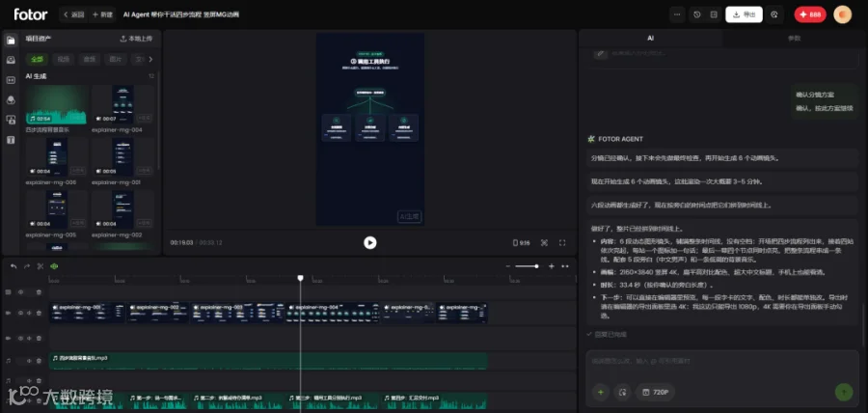Select the scissors split tool
This screenshot has width=868, height=413.
pos(41,266)
